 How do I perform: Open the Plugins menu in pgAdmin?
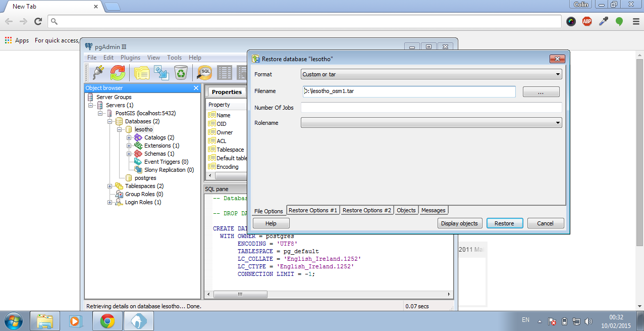click(x=131, y=58)
